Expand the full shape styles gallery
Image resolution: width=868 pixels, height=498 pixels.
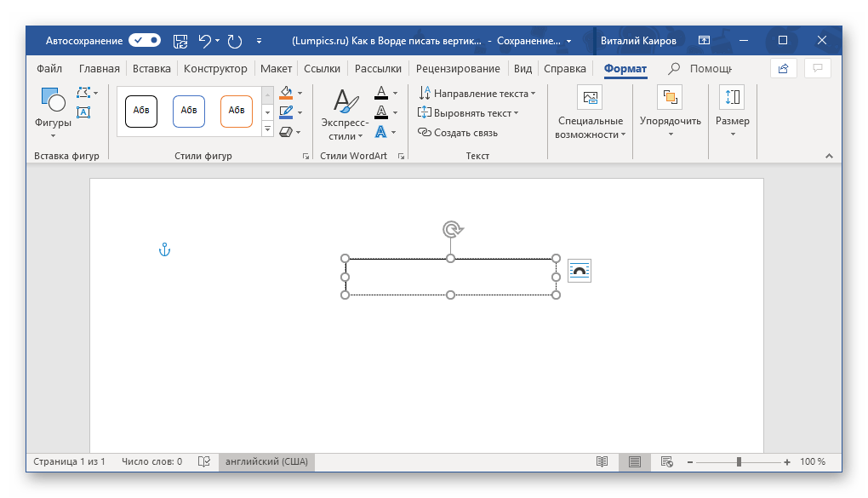pyautogui.click(x=267, y=129)
